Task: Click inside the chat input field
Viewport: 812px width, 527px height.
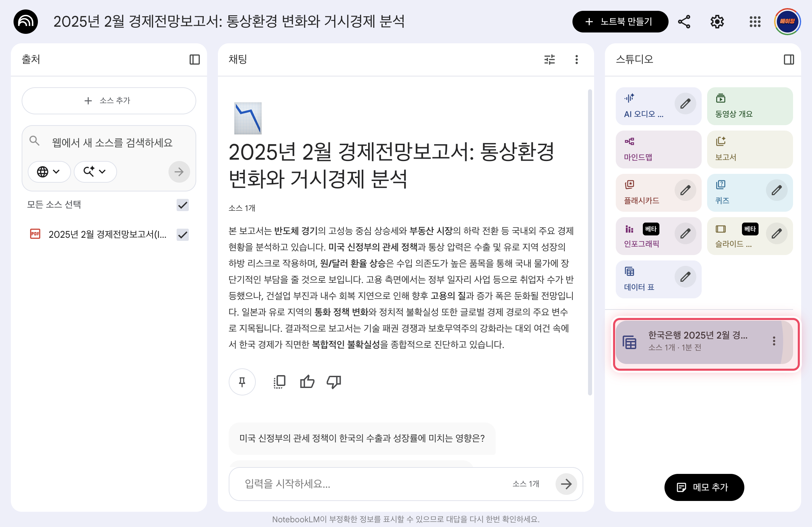Action: click(x=341, y=484)
